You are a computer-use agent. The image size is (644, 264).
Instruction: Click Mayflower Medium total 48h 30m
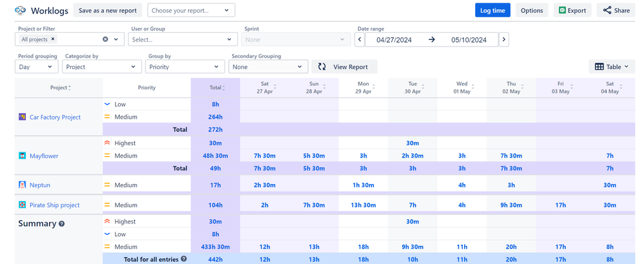point(215,156)
